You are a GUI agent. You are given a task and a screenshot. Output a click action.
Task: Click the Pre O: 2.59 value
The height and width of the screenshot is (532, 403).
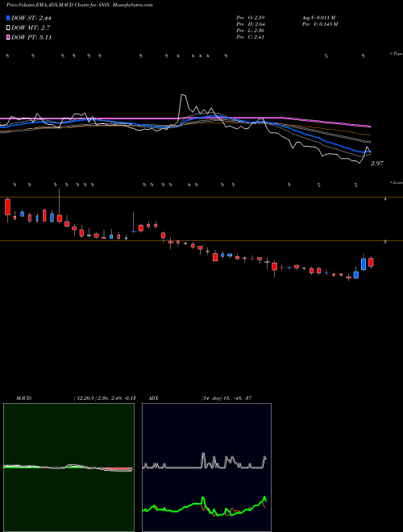(251, 17)
